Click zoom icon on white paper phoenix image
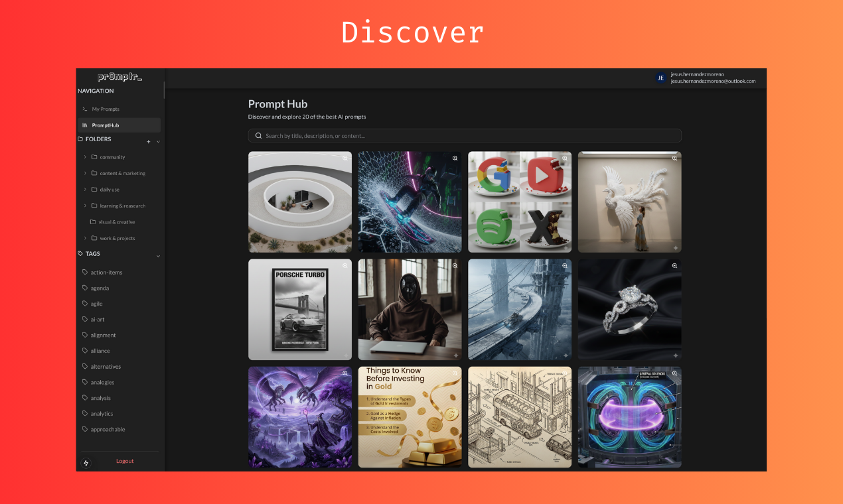Screen dimensions: 843x504 point(674,158)
